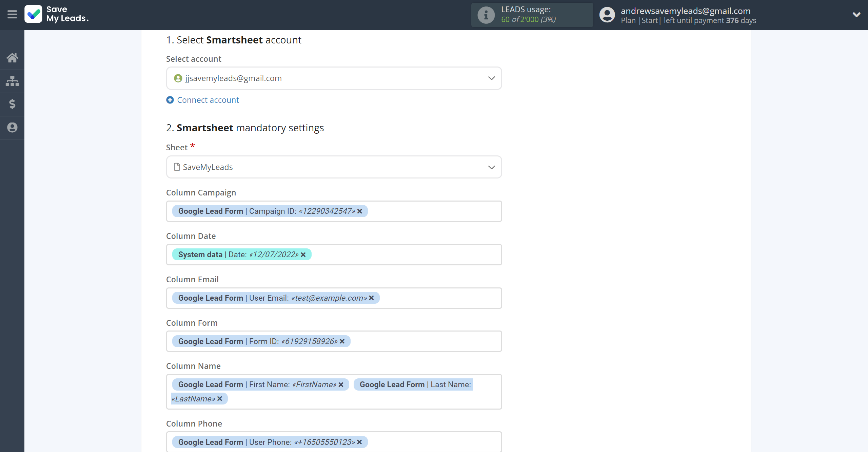The image size is (868, 452).
Task: Click the LEADS usage info icon
Action: 486,15
